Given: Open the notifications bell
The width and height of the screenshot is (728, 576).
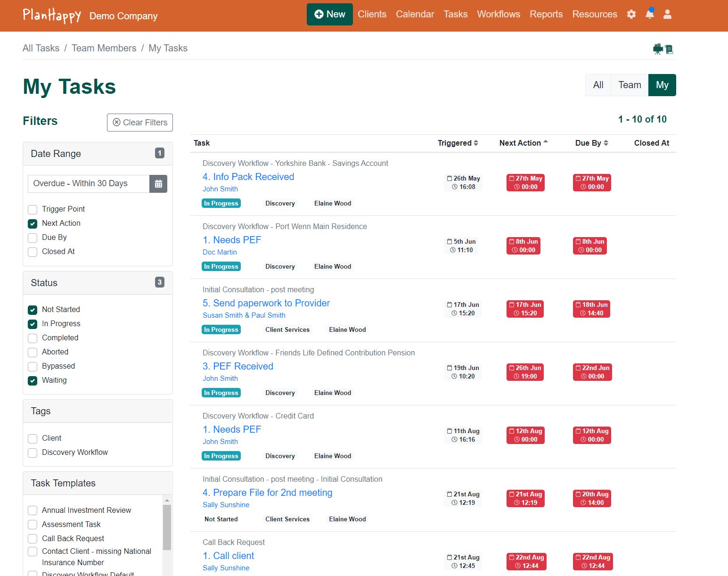Looking at the screenshot, I should click(649, 14).
